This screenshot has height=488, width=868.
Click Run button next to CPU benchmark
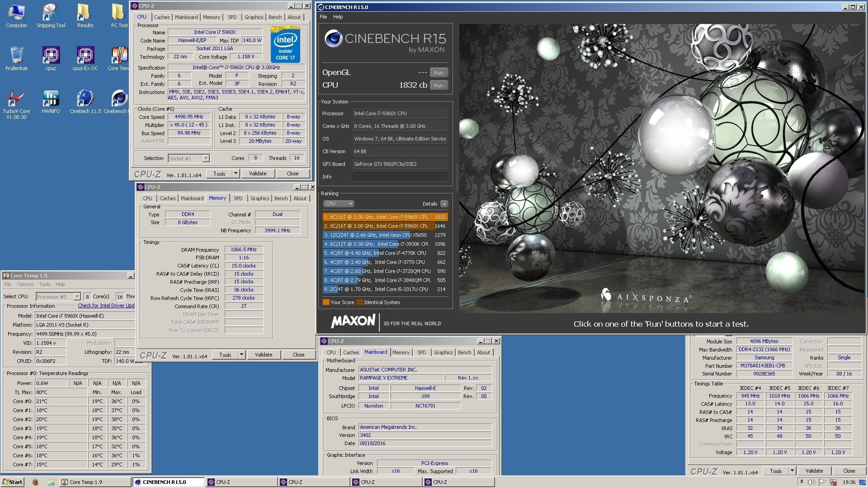click(439, 86)
